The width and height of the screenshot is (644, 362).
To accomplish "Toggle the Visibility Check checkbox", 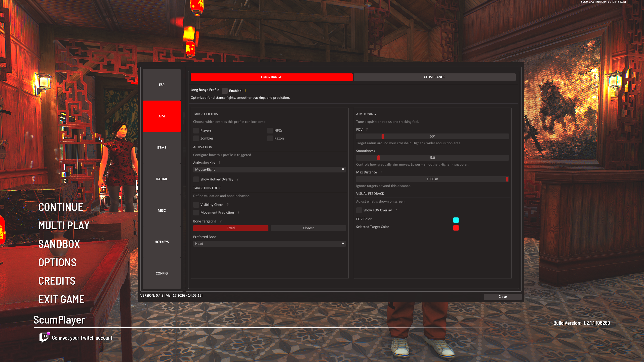I will pyautogui.click(x=196, y=205).
